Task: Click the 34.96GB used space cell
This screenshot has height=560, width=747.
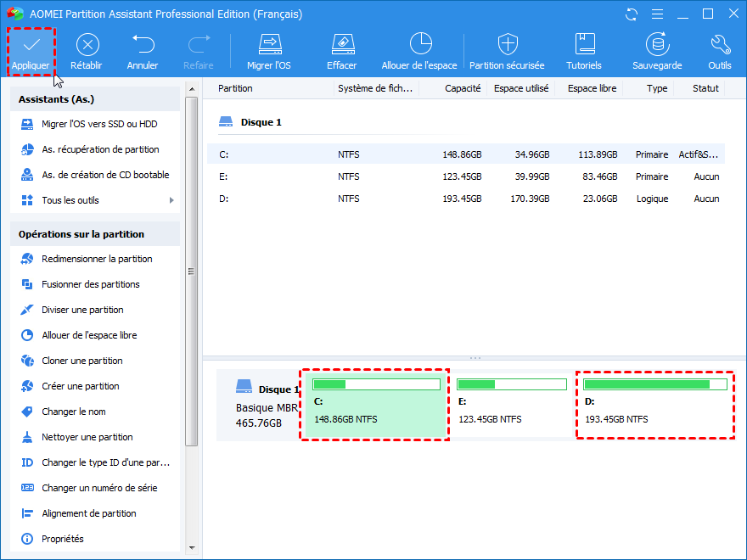Action: 532,154
